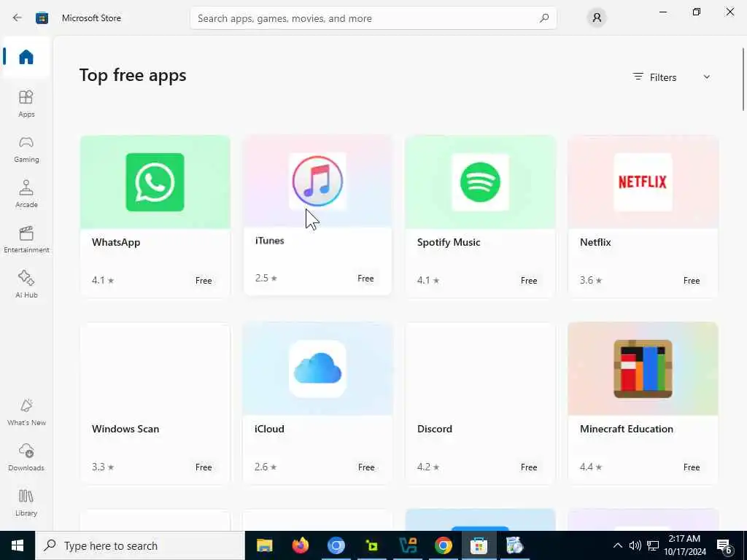747x560 pixels.
Task: Click Free price on Minecraft Education card
Action: 692,467
